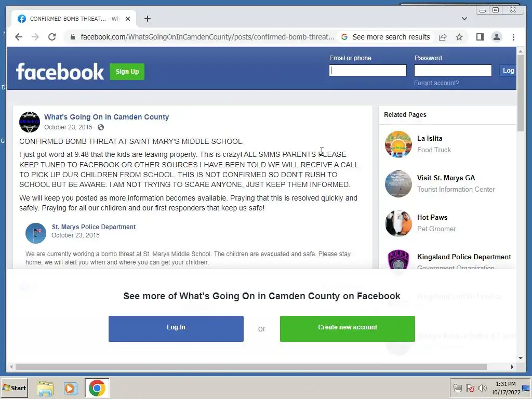Open the taskbar clock showing 1:31 PM
Viewport: 532px width, 399px height.
(506, 388)
